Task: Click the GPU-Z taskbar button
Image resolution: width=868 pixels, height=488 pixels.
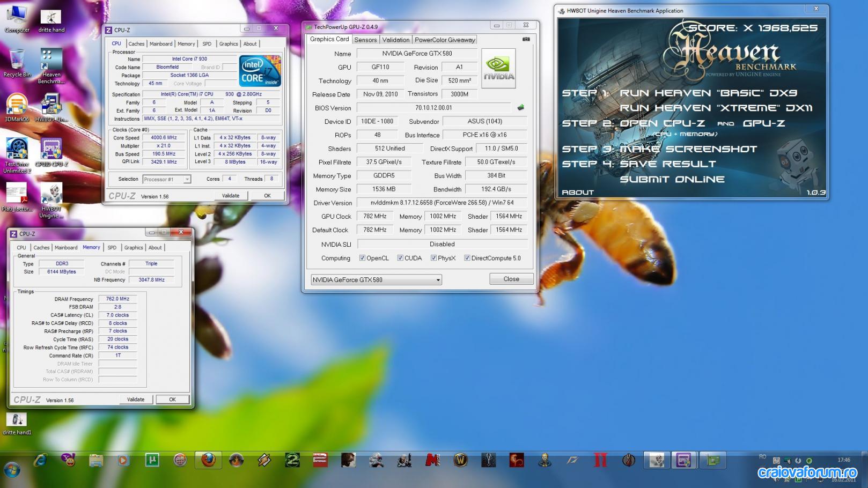Action: coord(712,460)
